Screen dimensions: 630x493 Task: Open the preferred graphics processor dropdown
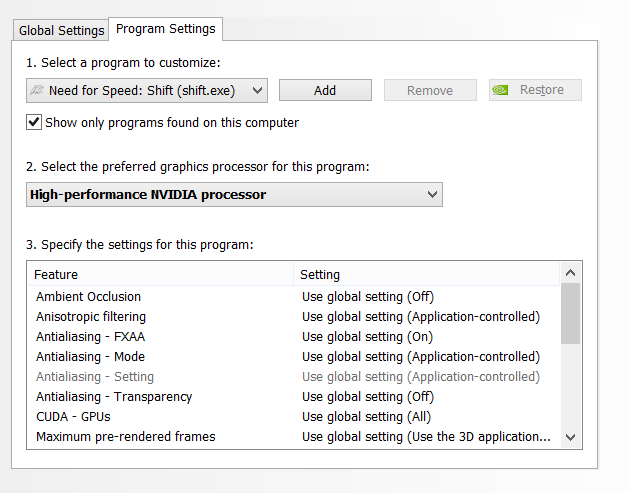pyautogui.click(x=234, y=194)
